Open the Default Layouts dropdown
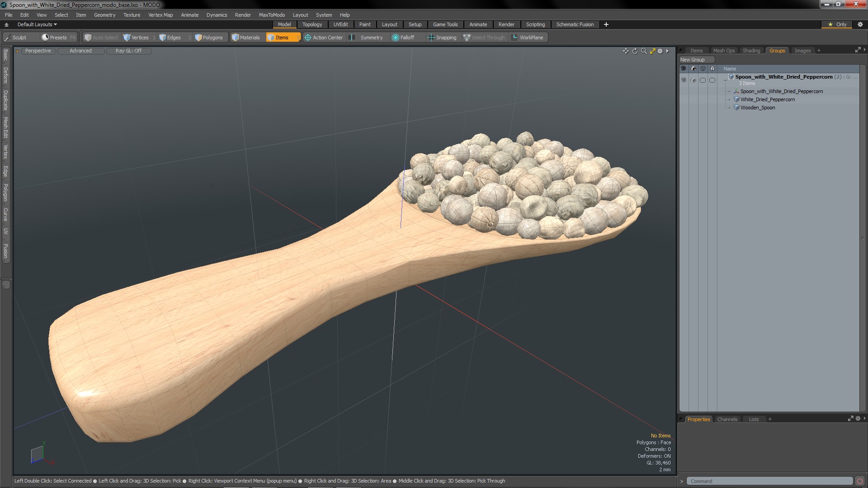The image size is (868, 488). (x=37, y=24)
